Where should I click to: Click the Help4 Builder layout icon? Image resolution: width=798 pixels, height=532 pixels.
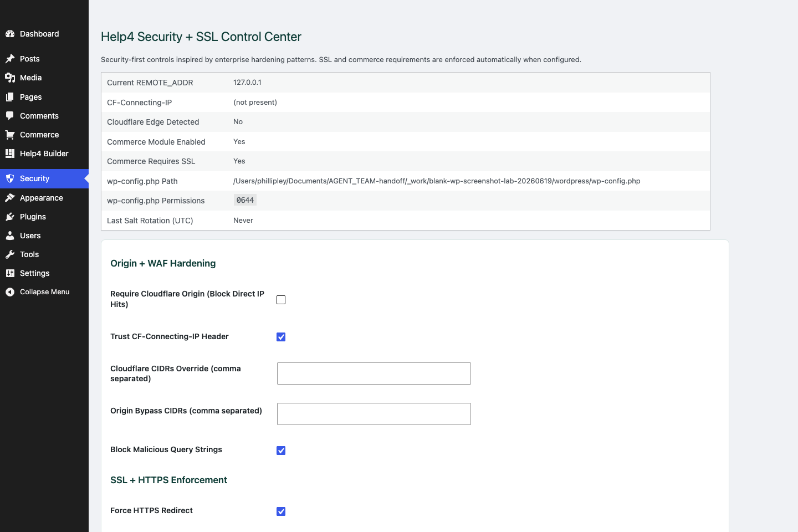pyautogui.click(x=10, y=154)
